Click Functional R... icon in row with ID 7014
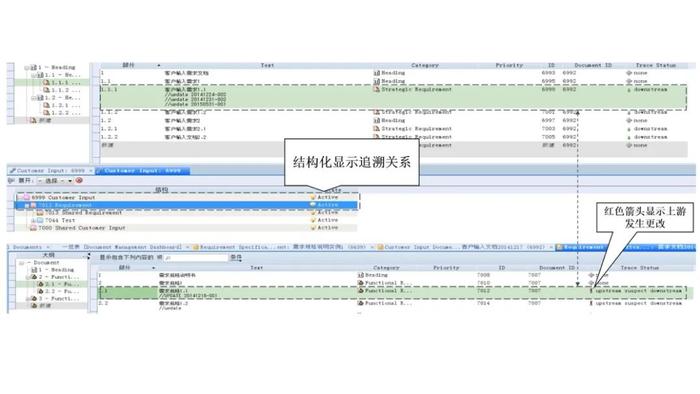Image resolution: width=700 pixels, height=394 pixels. [361, 303]
